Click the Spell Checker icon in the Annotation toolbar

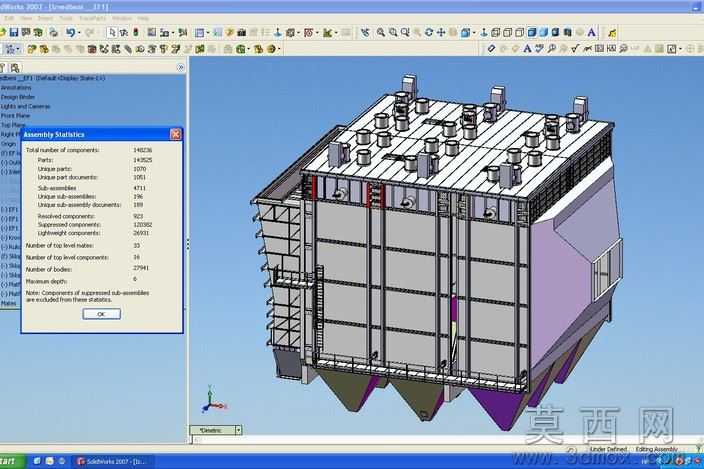click(x=539, y=48)
